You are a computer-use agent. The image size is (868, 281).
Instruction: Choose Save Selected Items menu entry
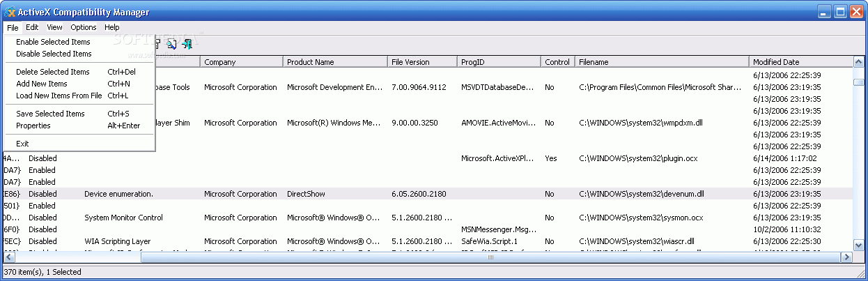coord(79,114)
